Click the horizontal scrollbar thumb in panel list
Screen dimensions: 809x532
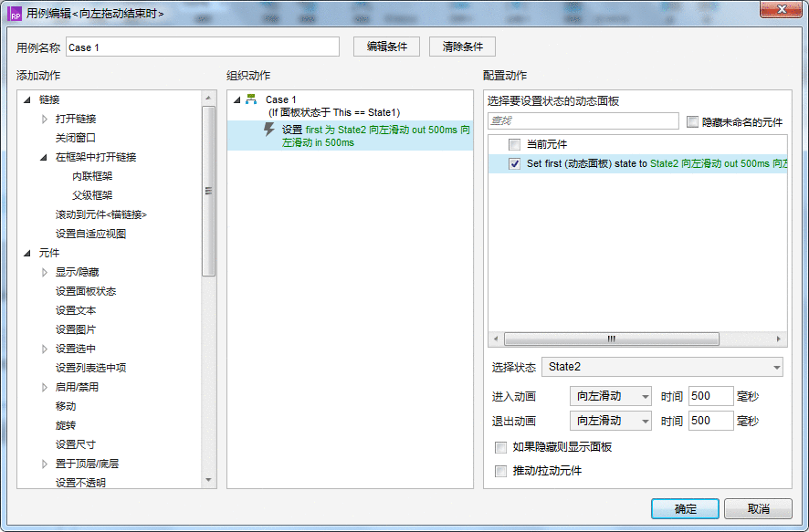click(612, 339)
